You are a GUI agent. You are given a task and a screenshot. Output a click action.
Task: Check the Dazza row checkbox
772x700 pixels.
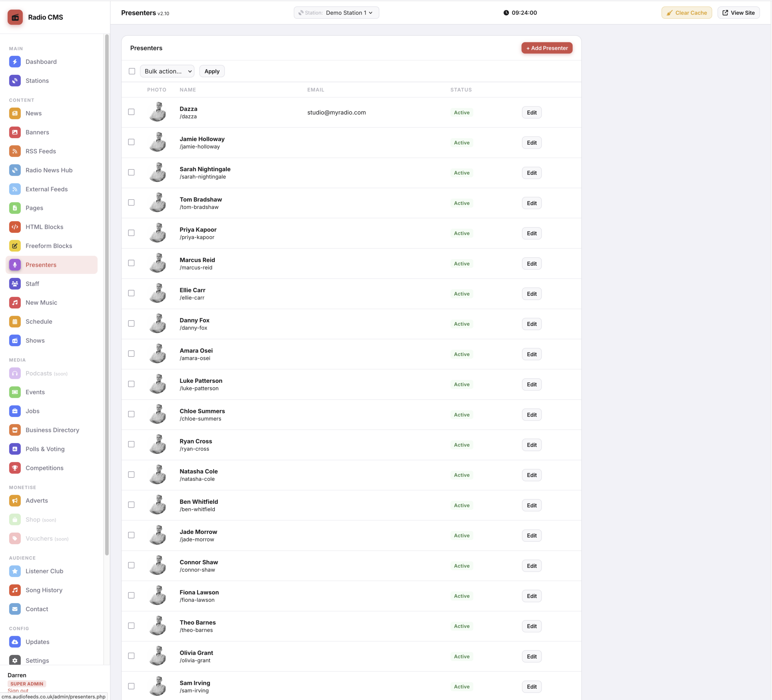[x=131, y=112]
